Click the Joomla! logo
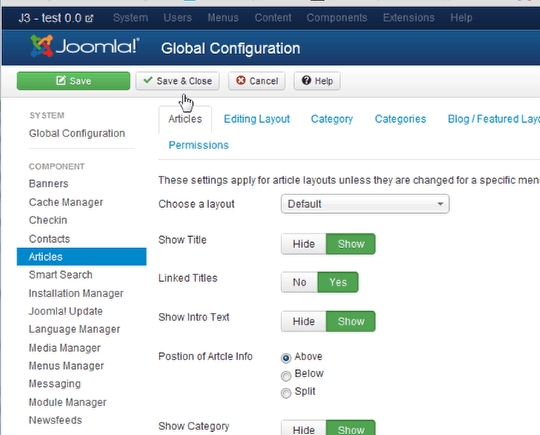The height and width of the screenshot is (435, 540). [85, 46]
